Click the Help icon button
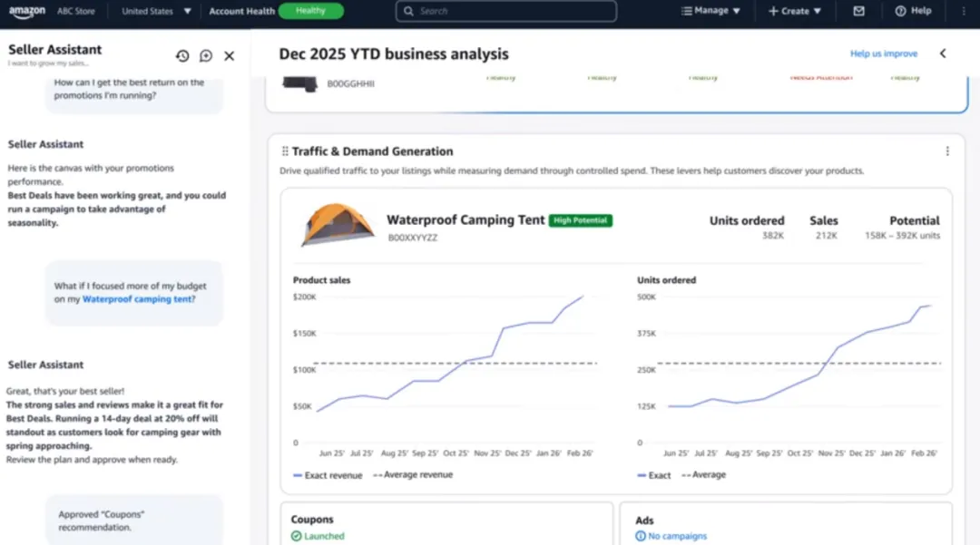The height and width of the screenshot is (545, 980). pos(913,11)
